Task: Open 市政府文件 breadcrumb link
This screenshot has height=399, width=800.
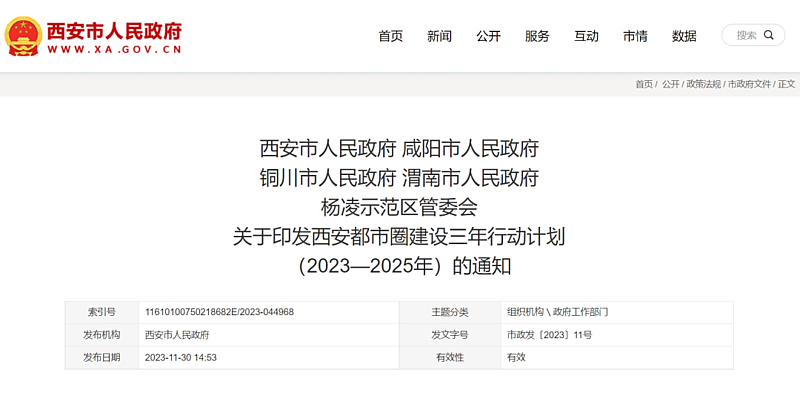Action: pyautogui.click(x=749, y=85)
